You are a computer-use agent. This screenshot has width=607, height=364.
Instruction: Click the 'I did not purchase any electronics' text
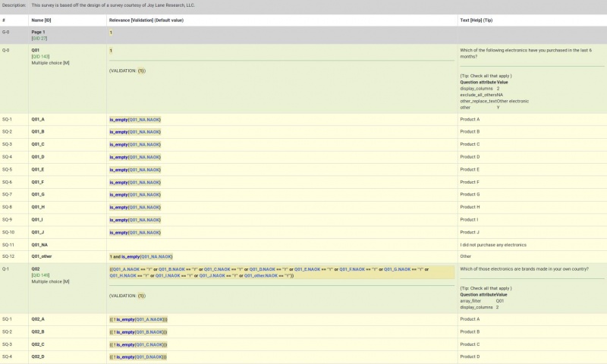point(493,245)
